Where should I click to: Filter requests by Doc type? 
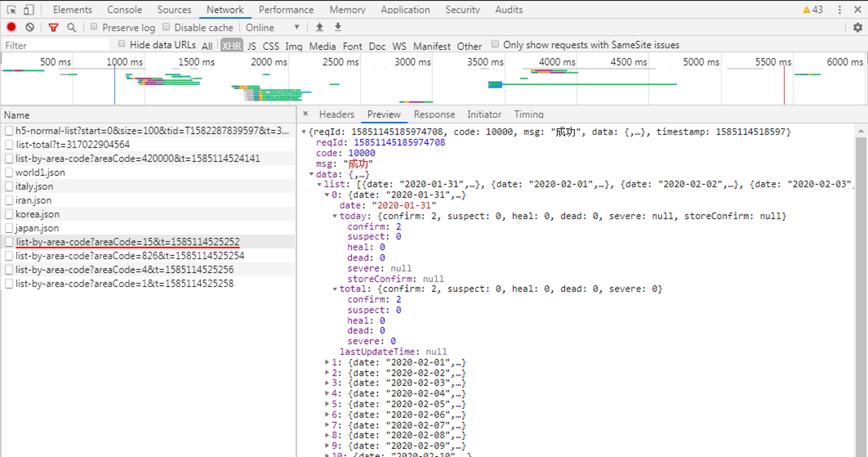(x=377, y=45)
